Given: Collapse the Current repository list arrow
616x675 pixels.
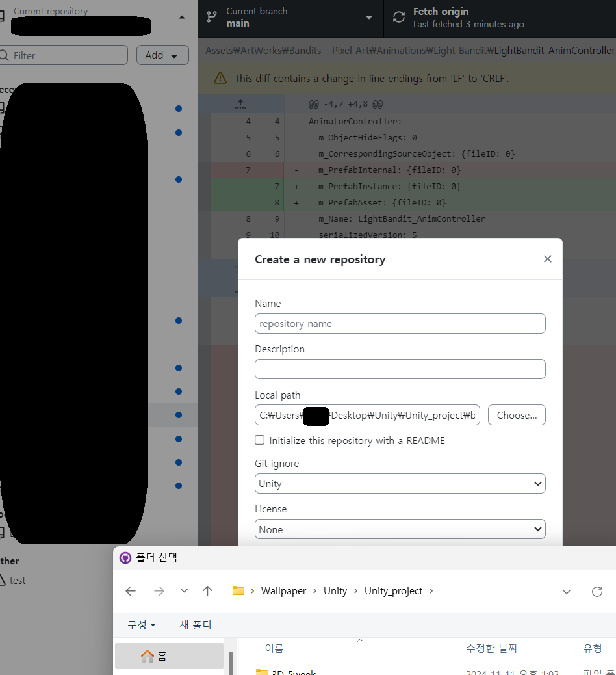Looking at the screenshot, I should click(181, 17).
